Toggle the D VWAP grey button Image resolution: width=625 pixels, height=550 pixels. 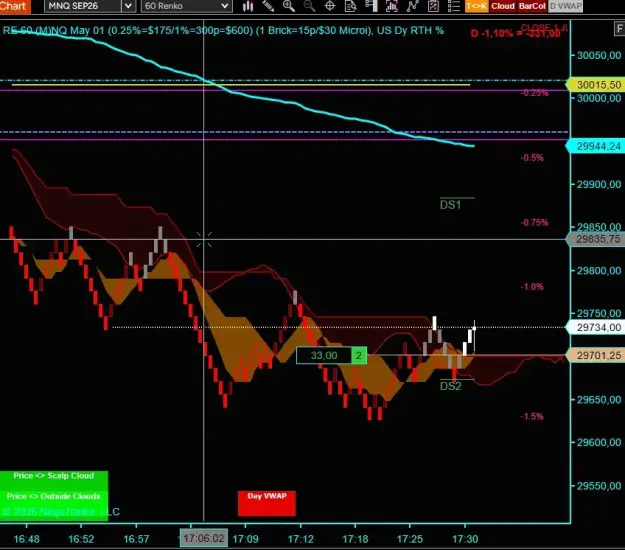(x=565, y=6)
